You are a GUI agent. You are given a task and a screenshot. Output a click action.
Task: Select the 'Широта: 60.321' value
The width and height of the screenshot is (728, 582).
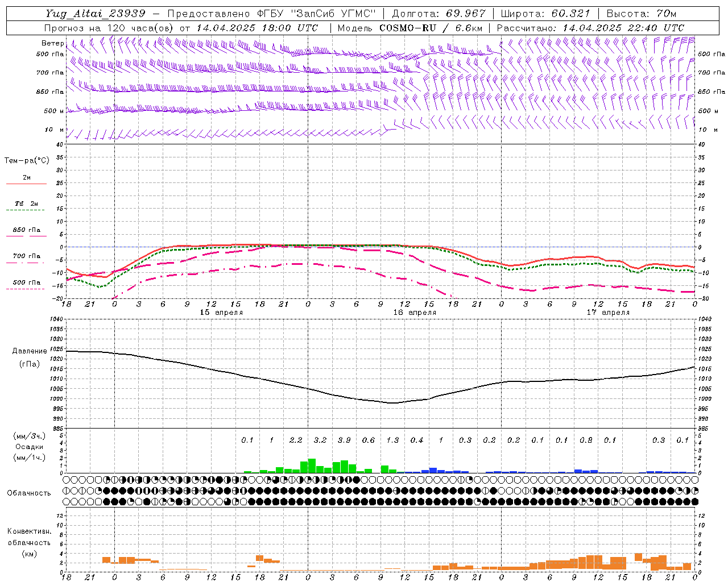[545, 14]
